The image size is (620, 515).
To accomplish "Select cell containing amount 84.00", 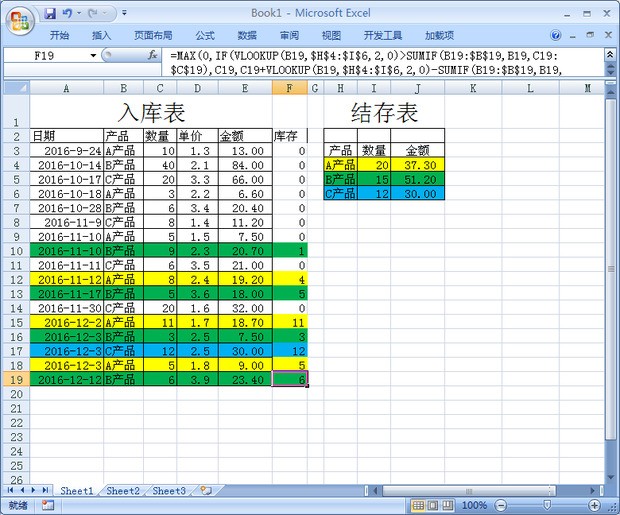I will 245,165.
